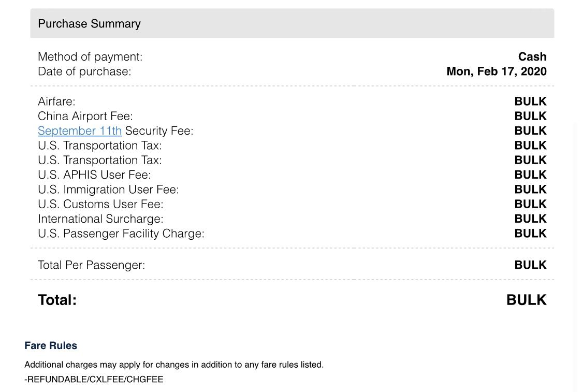The height and width of the screenshot is (392, 582).
Task: Click the Purchase Summary header bar
Action: pyautogui.click(x=292, y=23)
